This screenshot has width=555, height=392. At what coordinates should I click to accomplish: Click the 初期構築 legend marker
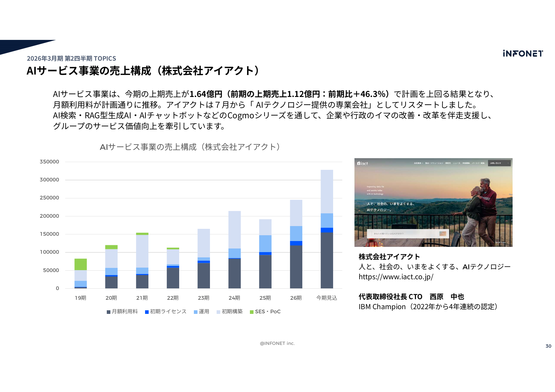pos(219,312)
